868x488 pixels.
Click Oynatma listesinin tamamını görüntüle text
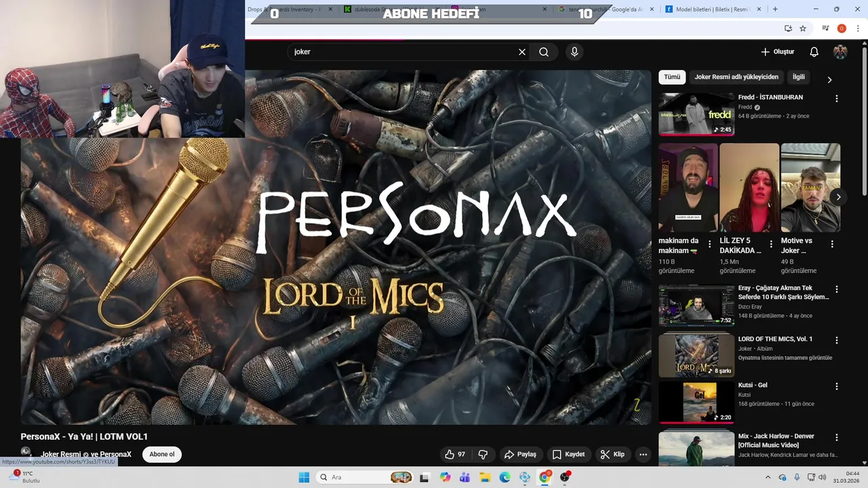click(x=785, y=358)
